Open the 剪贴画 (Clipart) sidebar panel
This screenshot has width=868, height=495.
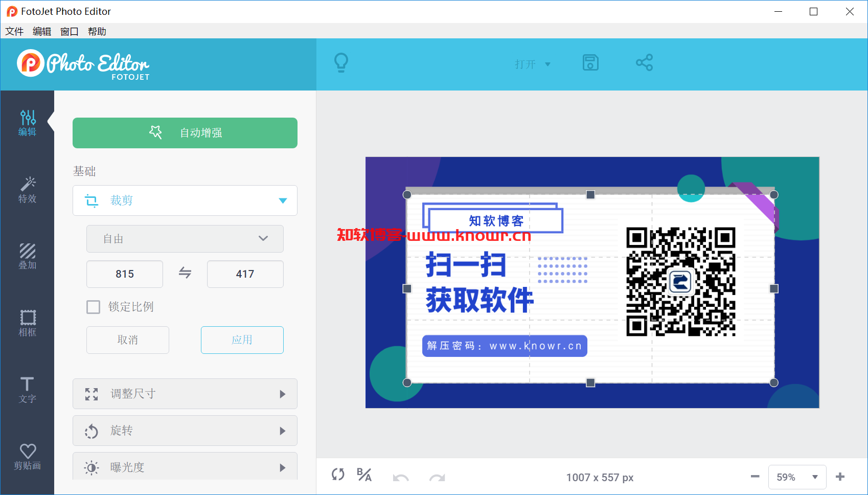28,457
